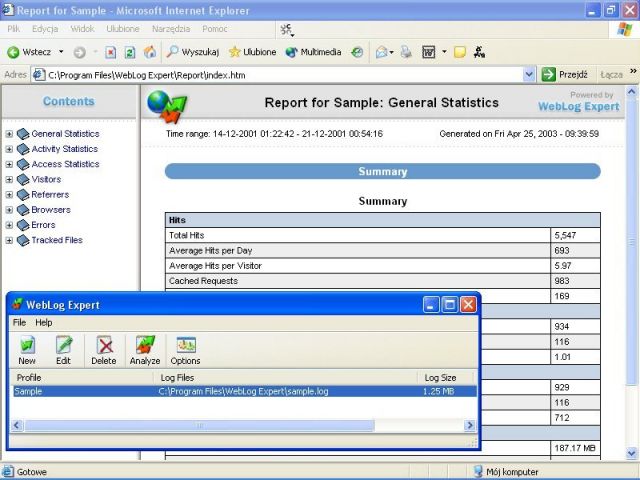This screenshot has height=480, width=640.
Task: Click the Wyszukaj search toolbar button
Action: [193, 52]
